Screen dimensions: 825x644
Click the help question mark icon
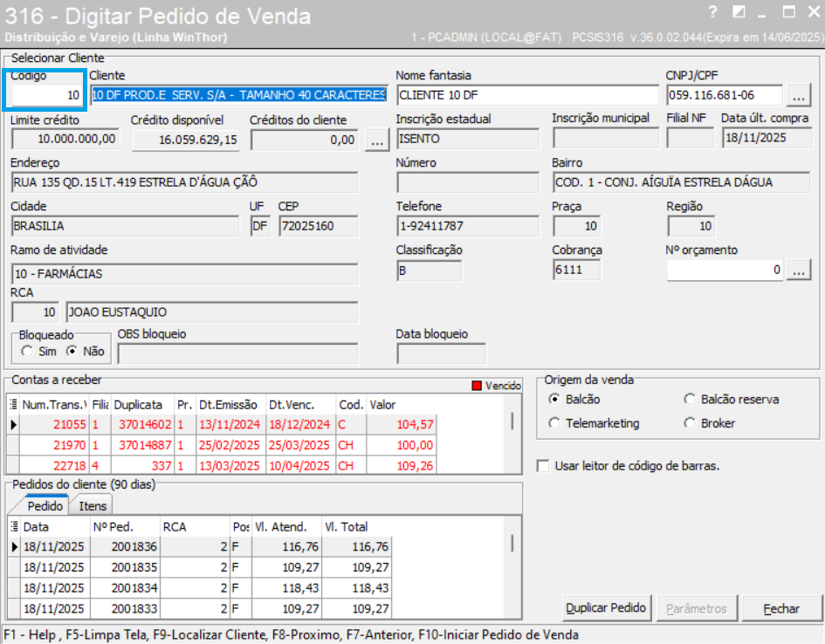click(x=713, y=12)
